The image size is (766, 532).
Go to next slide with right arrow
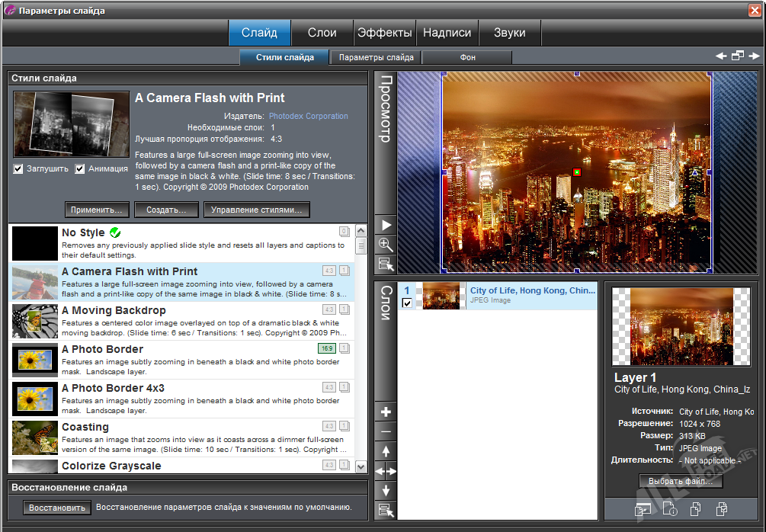[x=755, y=56]
